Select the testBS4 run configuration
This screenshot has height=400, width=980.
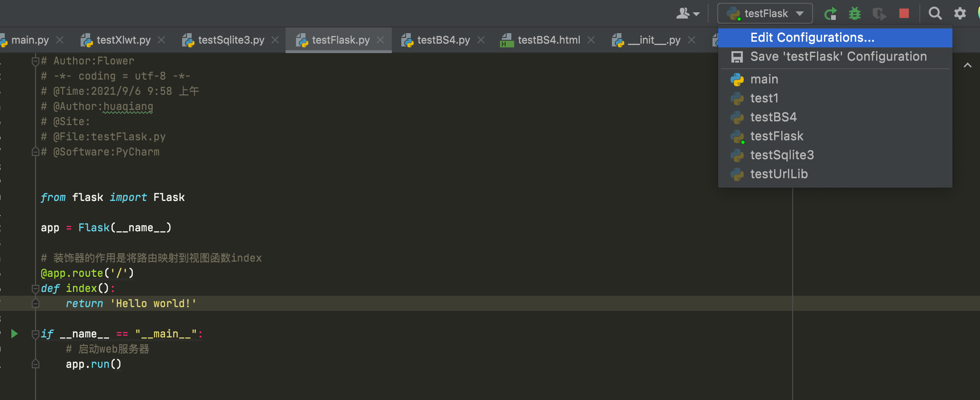(x=835, y=117)
